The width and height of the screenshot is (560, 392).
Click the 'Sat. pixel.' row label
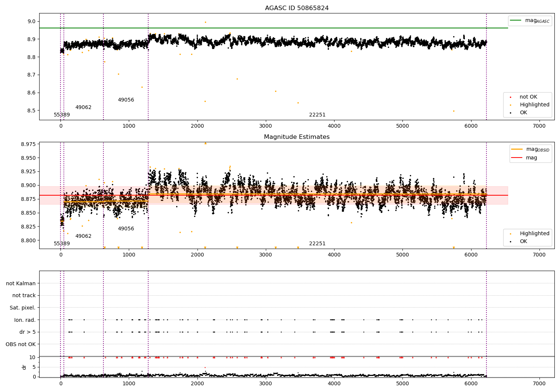tap(22, 308)
